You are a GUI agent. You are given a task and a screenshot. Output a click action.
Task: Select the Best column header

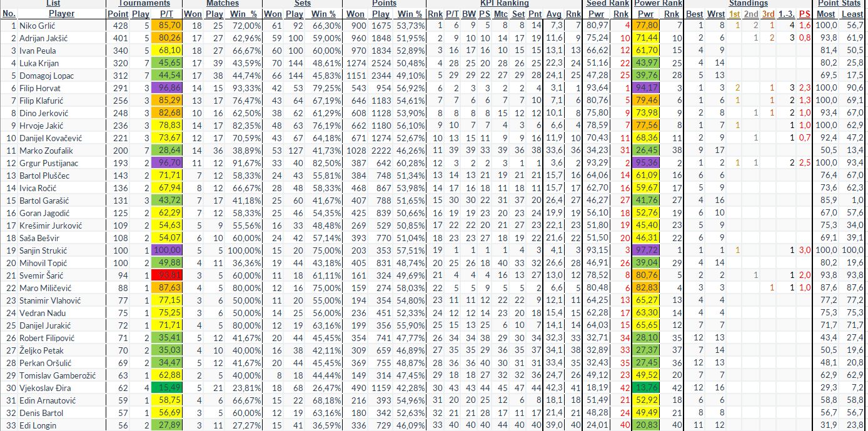[x=694, y=13]
